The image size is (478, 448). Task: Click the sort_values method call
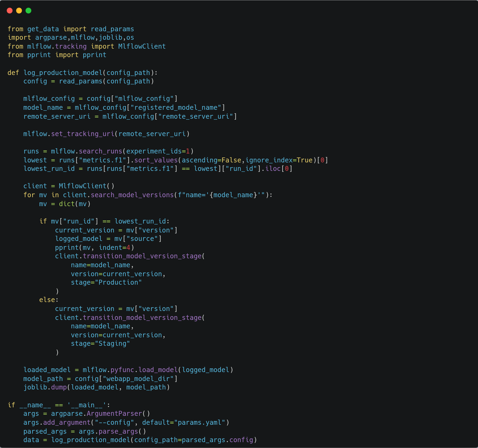tap(156, 160)
